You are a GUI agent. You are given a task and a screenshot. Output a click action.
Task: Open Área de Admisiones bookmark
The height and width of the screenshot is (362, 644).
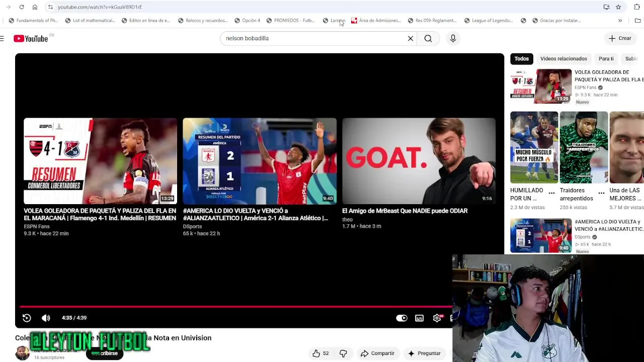[x=376, y=21]
